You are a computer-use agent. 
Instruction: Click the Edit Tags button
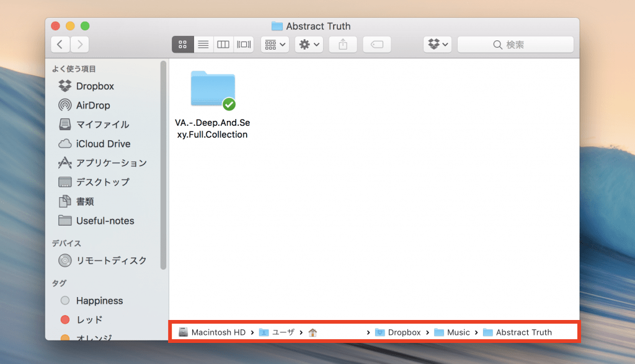377,44
